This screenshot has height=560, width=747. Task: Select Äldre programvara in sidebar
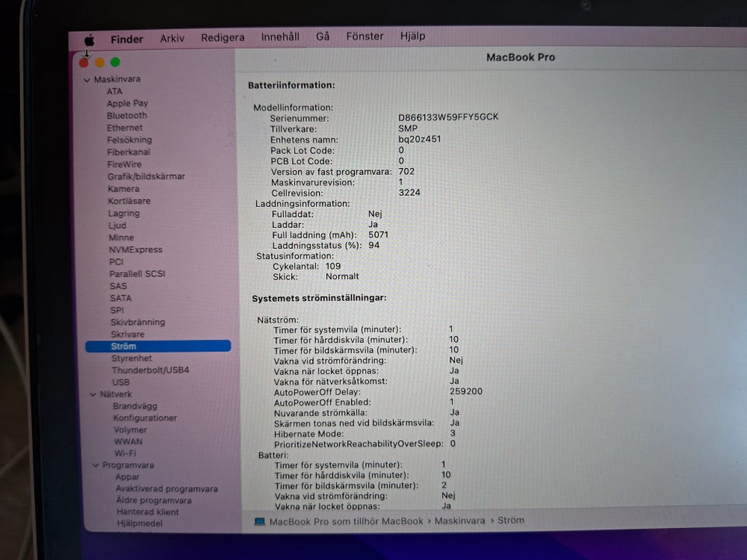click(x=154, y=500)
